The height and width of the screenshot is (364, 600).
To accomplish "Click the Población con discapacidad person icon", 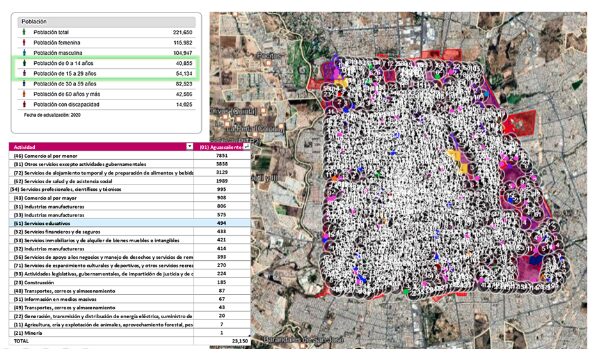I will pos(24,104).
